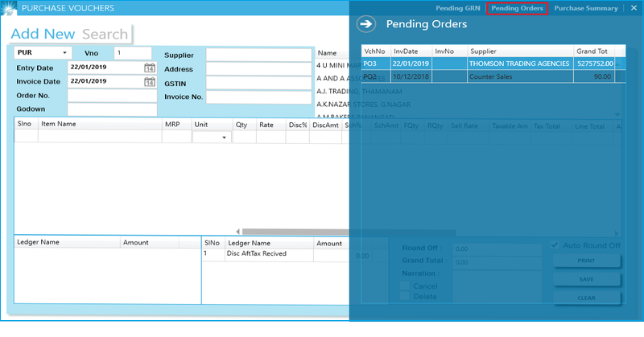The image size is (644, 337).
Task: Click the Address input field
Action: pos(258,69)
